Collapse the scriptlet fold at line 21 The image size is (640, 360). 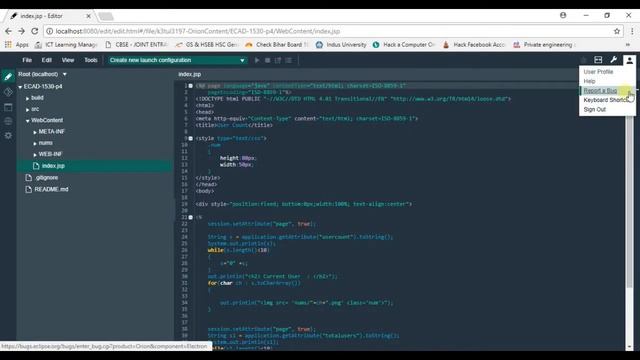tap(191, 217)
